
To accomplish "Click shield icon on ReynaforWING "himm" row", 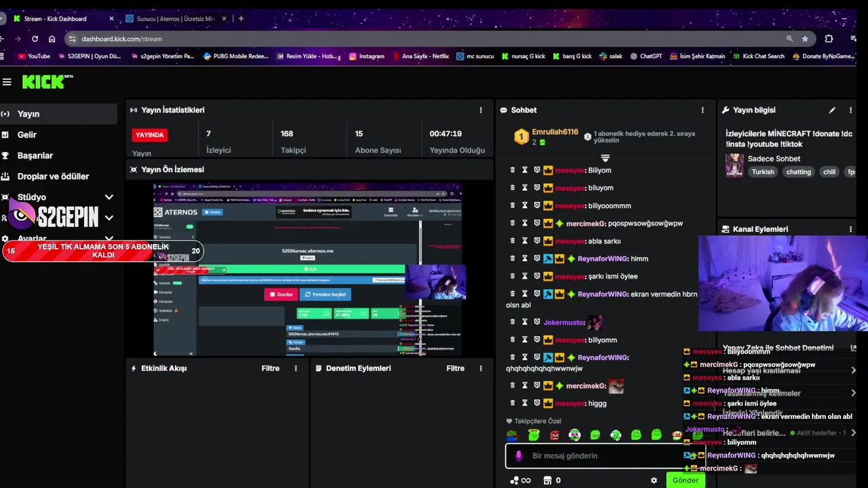I will (x=536, y=258).
